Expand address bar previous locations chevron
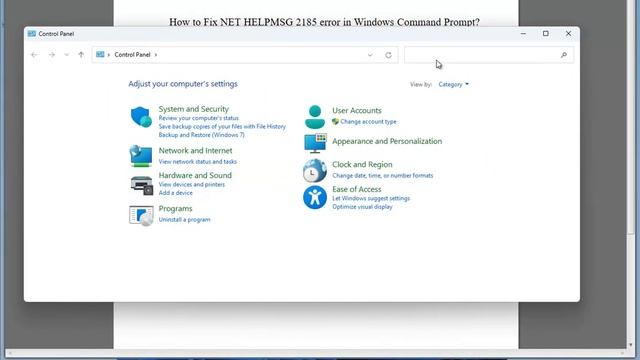This screenshot has height=360, width=640. tap(370, 55)
